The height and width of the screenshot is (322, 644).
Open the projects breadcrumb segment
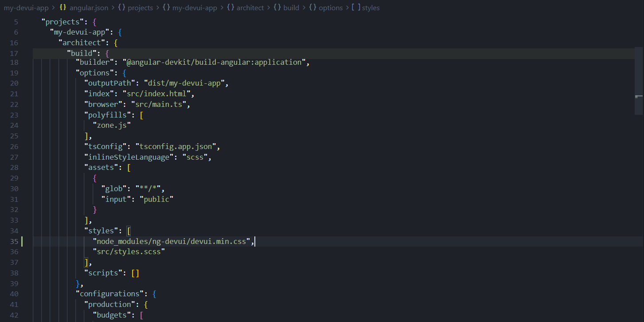[140, 8]
